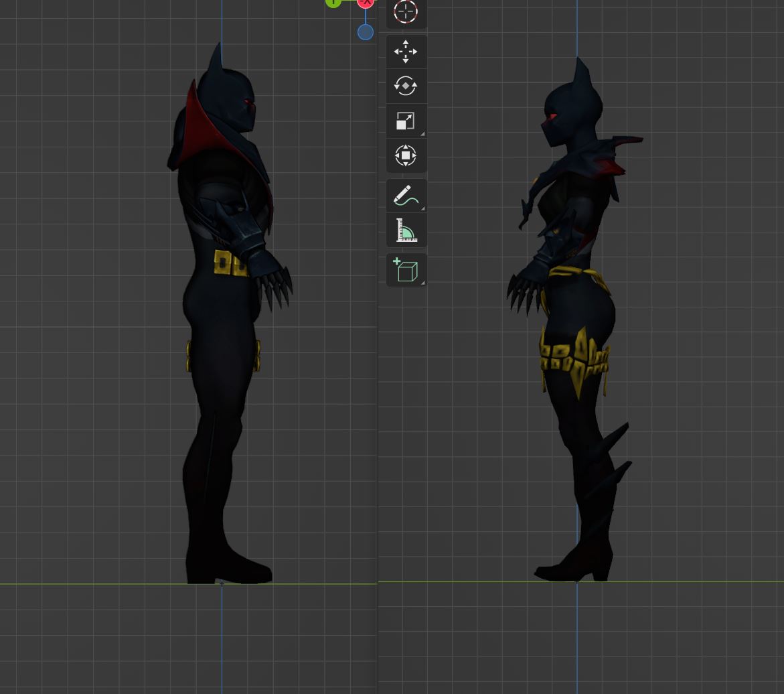Activate the Move tool
This screenshot has height=694, width=784.
coord(406,52)
